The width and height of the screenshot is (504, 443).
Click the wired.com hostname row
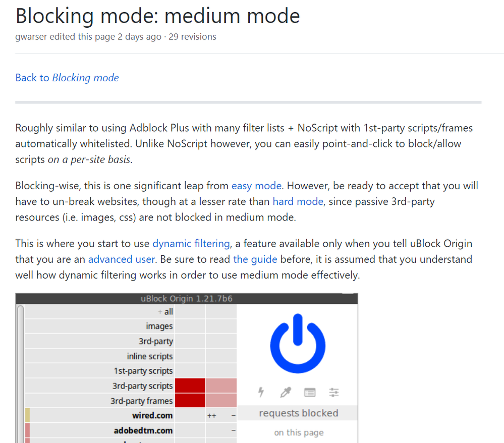(152, 416)
